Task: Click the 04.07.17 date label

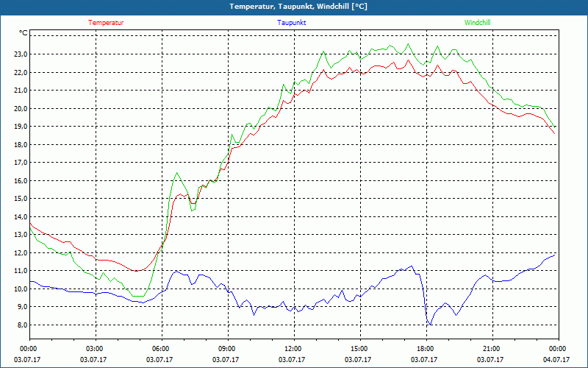Action: [x=556, y=360]
